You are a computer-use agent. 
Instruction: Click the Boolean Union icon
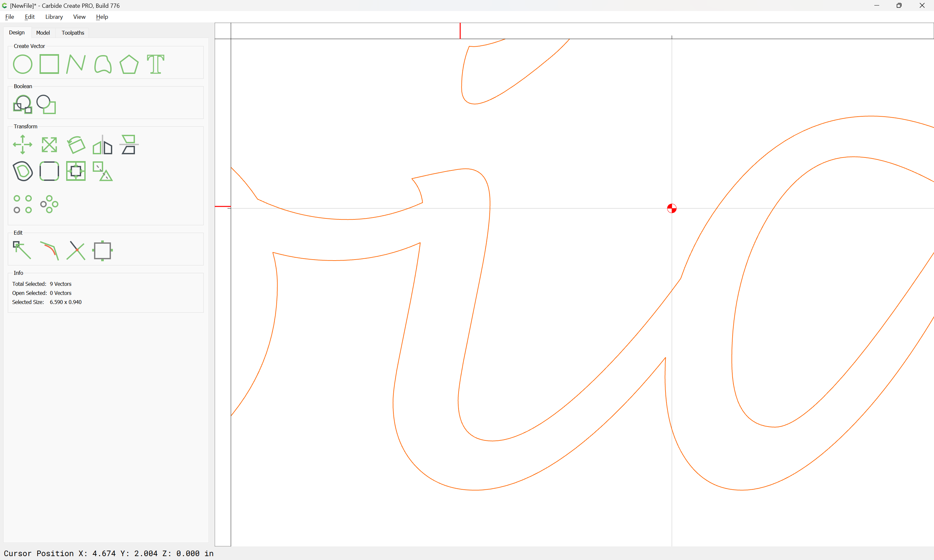pos(23,105)
